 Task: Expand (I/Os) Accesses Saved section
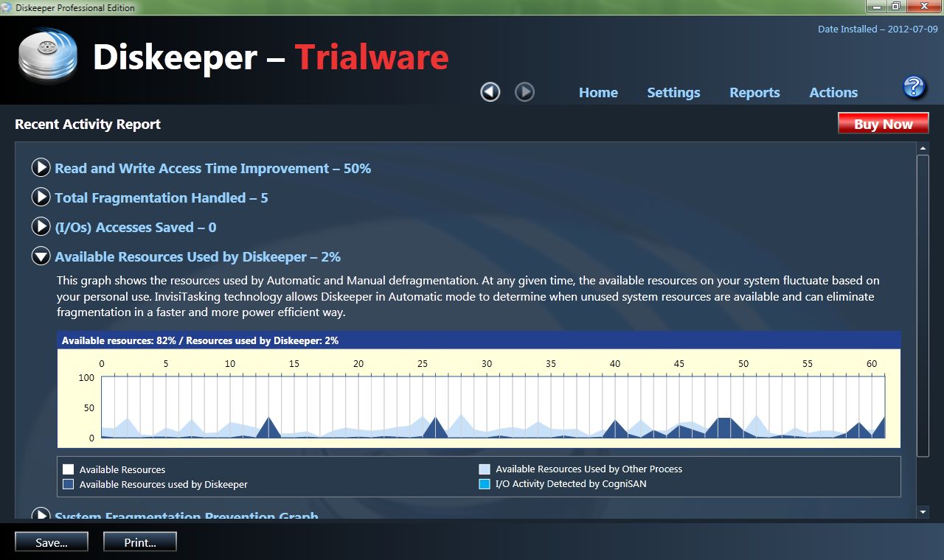[41, 227]
